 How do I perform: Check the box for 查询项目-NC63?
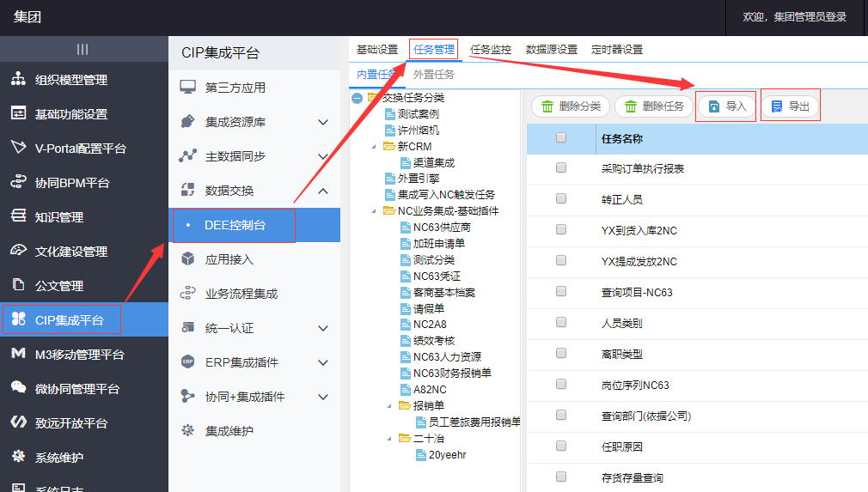pos(561,291)
